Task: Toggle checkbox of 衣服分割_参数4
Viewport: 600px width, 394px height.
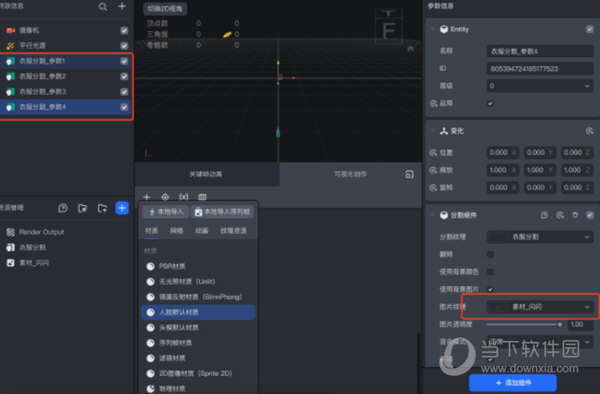Action: pos(124,107)
